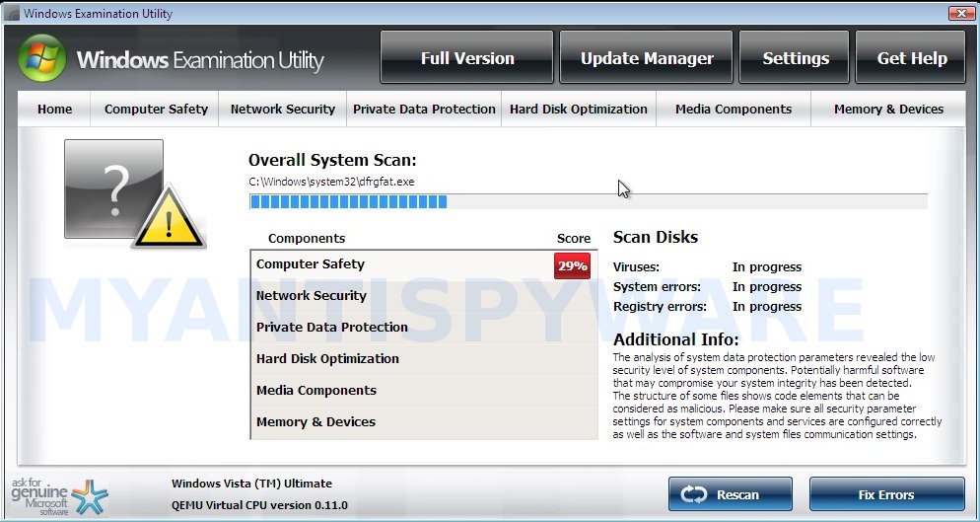Open Update Manager

click(x=646, y=57)
